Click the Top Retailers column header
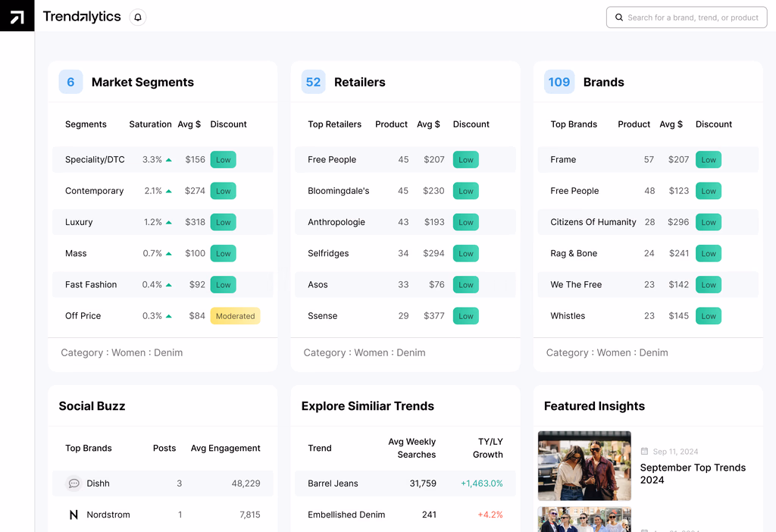776x532 pixels. (x=334, y=124)
